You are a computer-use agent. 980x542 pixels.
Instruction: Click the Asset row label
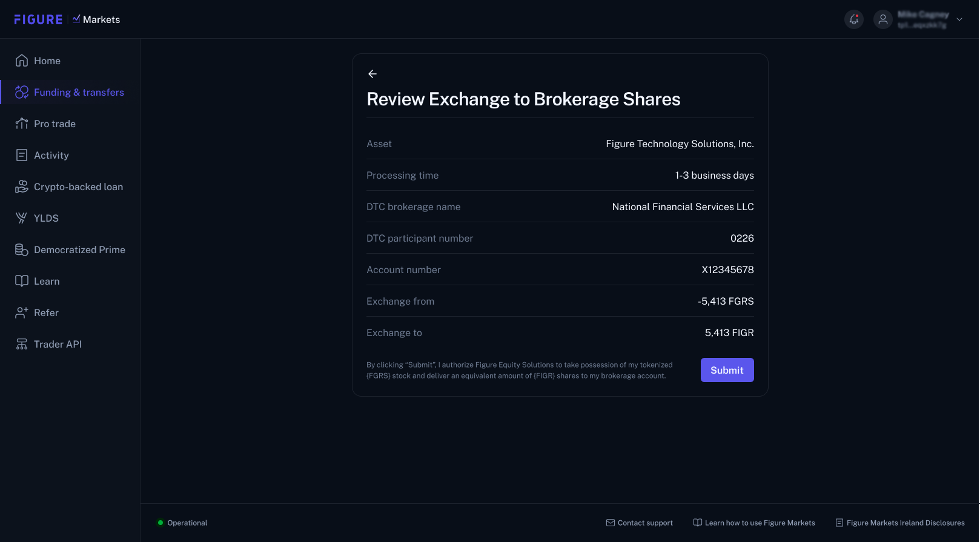click(379, 144)
